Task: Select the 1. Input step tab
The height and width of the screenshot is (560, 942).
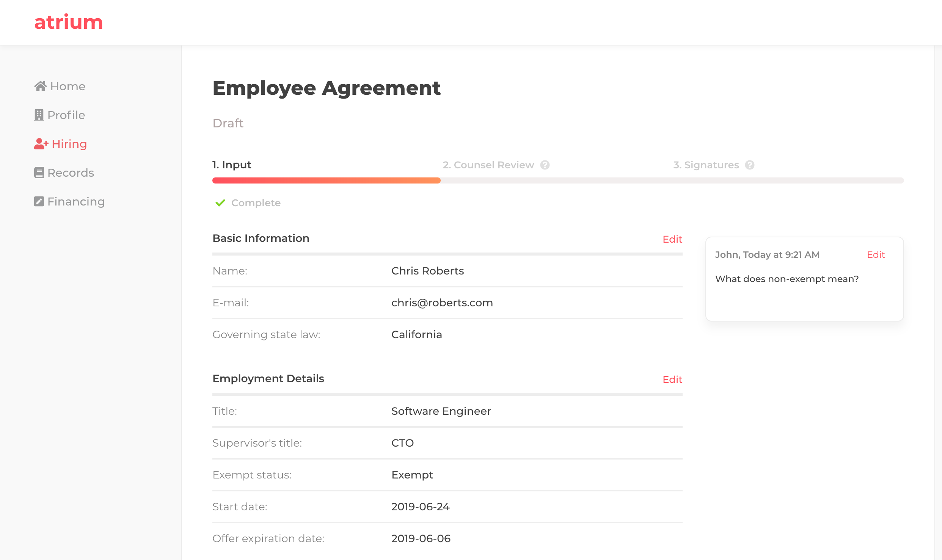Action: click(x=232, y=165)
